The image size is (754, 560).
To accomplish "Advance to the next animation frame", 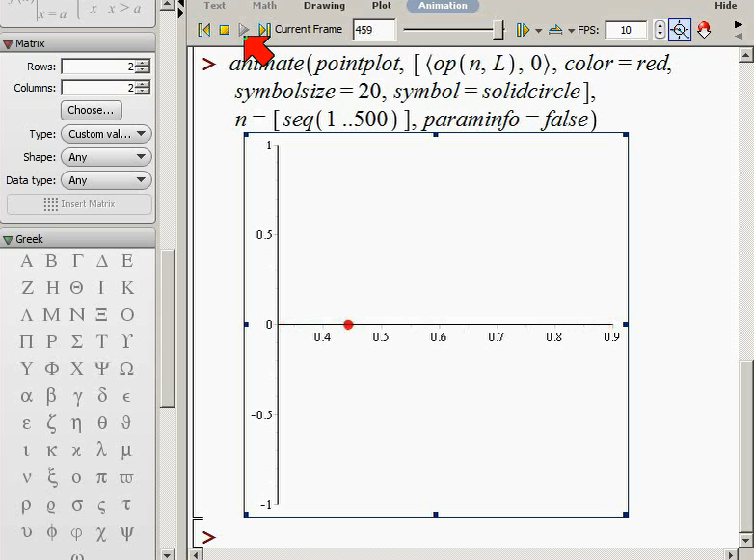I will click(264, 30).
